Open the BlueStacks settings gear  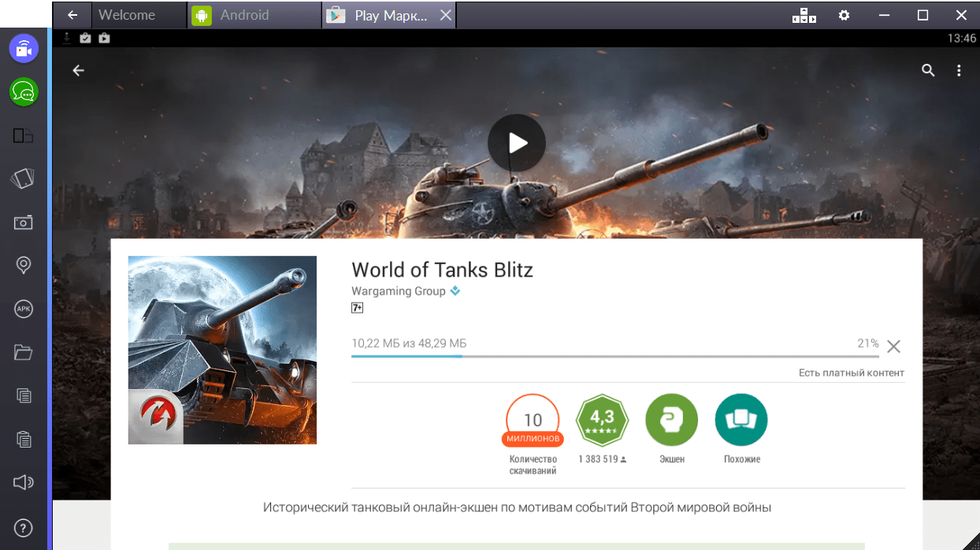844,15
